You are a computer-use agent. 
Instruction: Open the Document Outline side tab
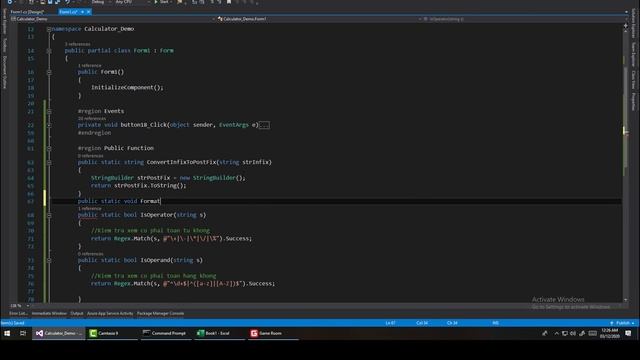click(x=4, y=72)
